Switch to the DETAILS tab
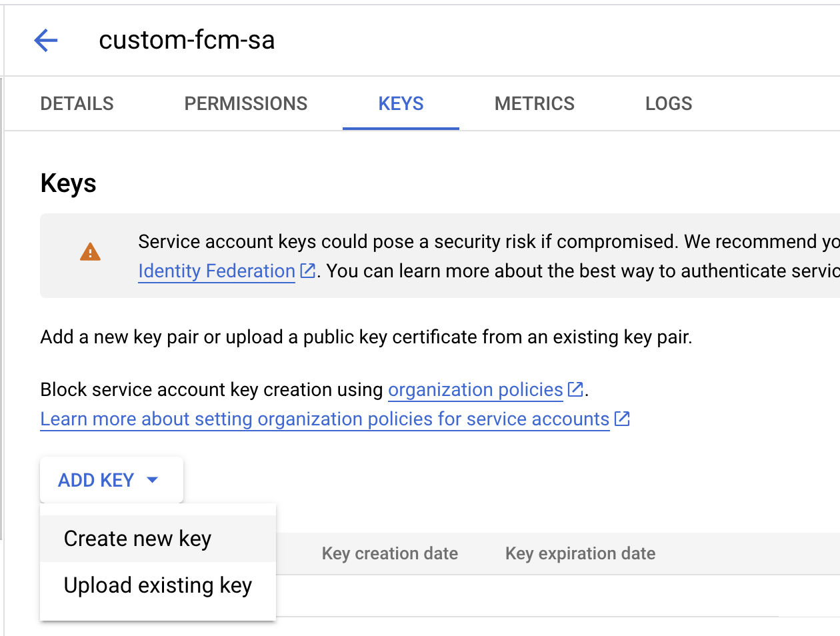840x636 pixels. tap(77, 103)
